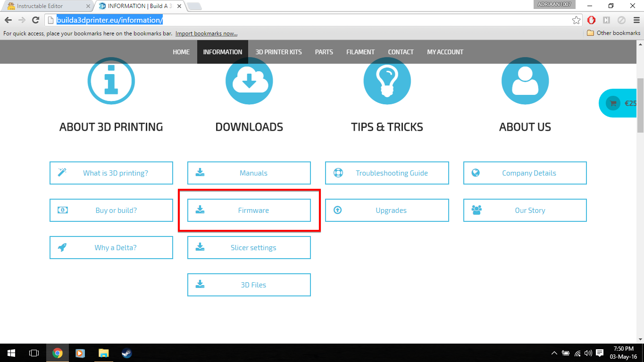This screenshot has width=644, height=362.
Task: Open the Slicer settings button
Action: pos(249,247)
